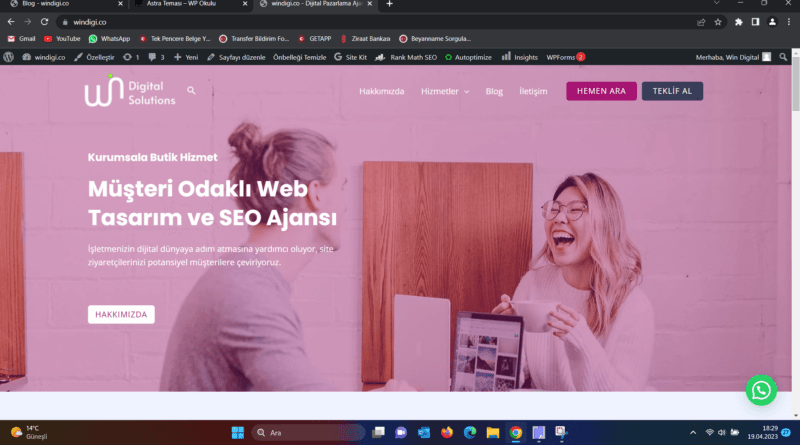Open the WhatsApp bookmark
800x445 pixels.
click(x=109, y=39)
